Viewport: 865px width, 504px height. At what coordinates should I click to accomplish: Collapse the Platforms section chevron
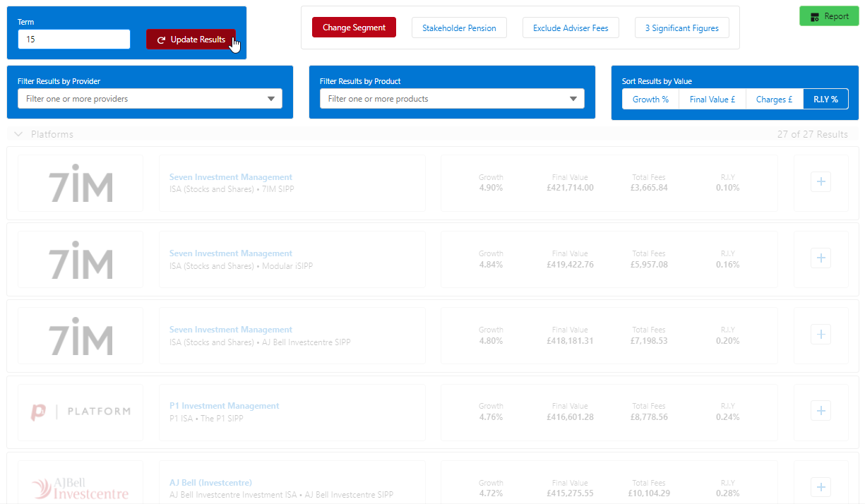pyautogui.click(x=18, y=134)
